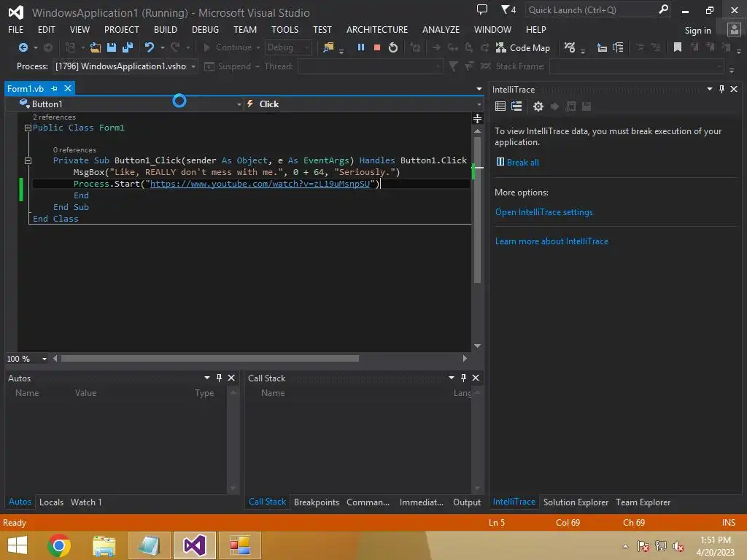The height and width of the screenshot is (560, 747).
Task: Switch to the Output tab
Action: 467,502
